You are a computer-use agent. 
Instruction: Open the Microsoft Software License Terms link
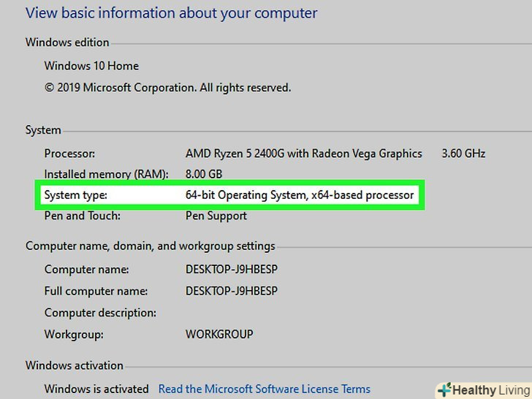coord(264,389)
